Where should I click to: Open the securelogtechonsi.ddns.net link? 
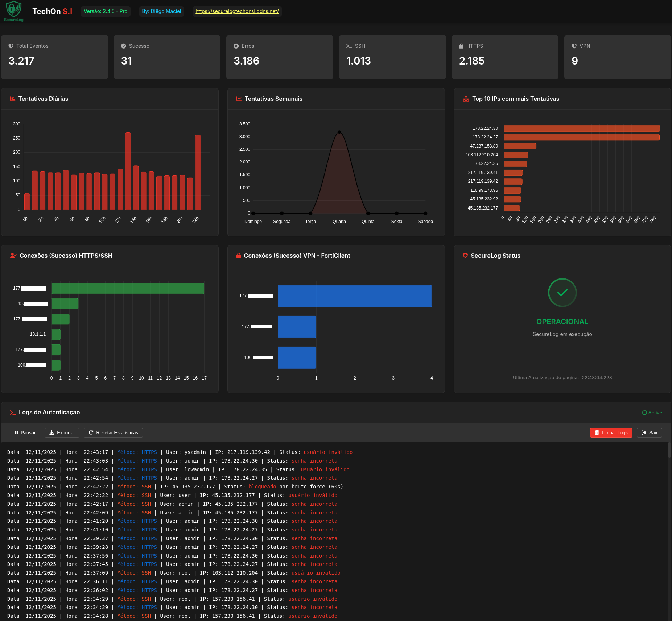[x=236, y=11]
